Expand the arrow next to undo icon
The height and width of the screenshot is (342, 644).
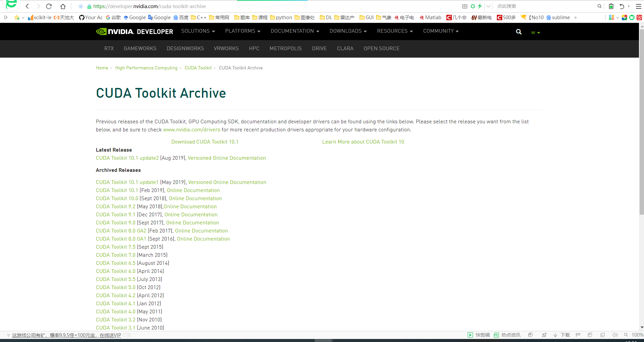(629, 6)
